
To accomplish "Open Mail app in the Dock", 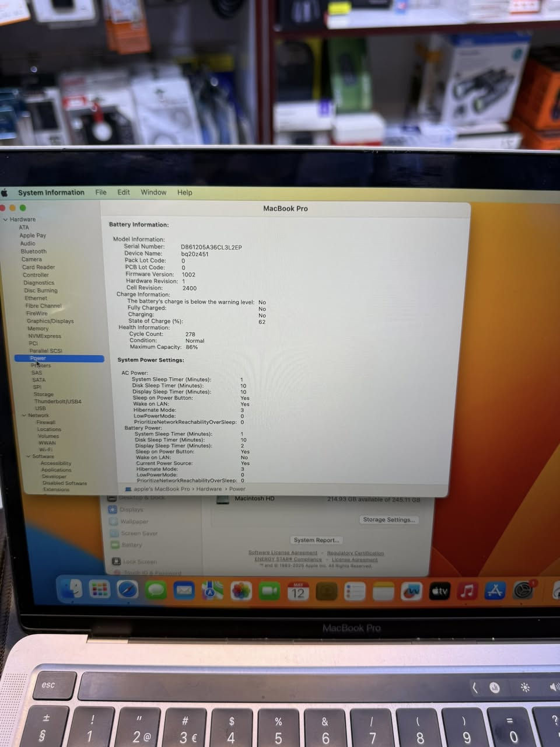I will (184, 591).
